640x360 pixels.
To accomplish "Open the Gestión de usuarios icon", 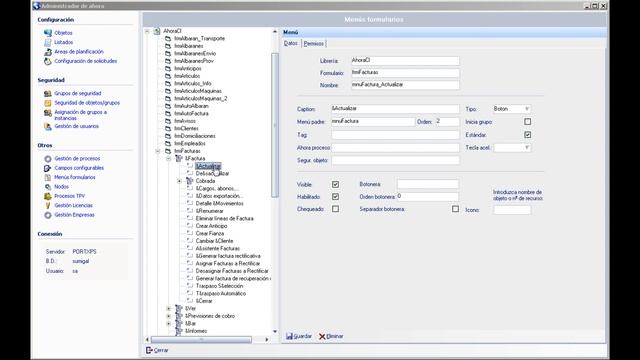I will (x=48, y=127).
